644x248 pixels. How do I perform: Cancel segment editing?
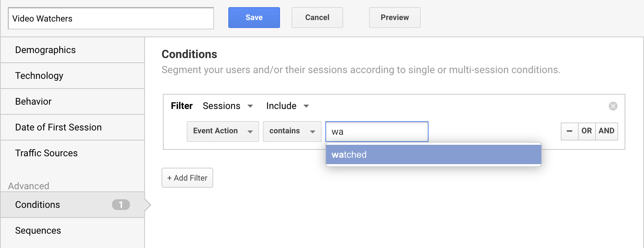pos(317,18)
